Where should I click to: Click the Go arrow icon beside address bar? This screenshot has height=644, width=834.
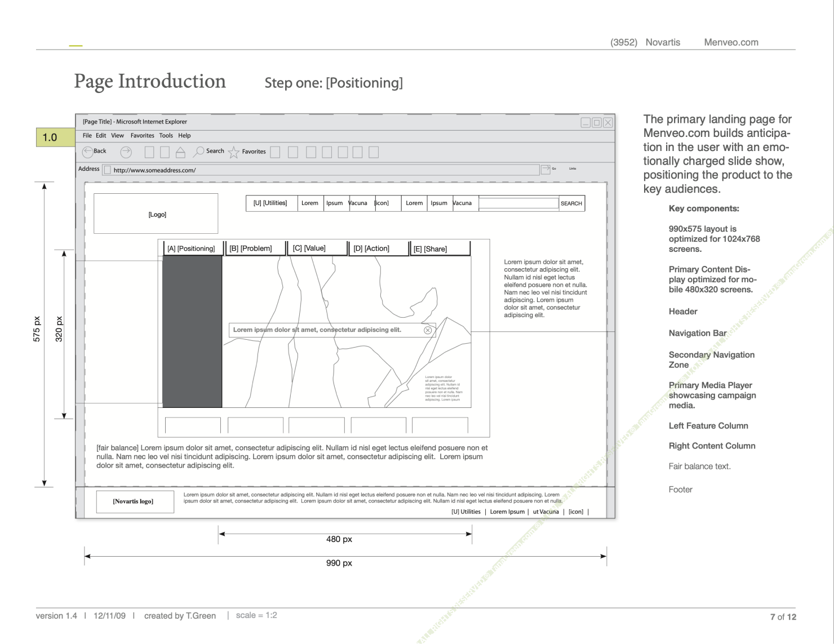[545, 169]
